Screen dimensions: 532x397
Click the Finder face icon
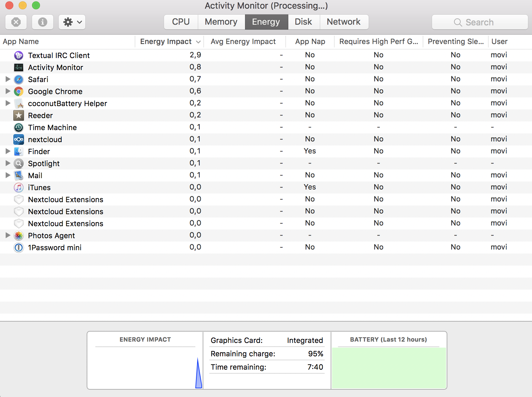(19, 151)
